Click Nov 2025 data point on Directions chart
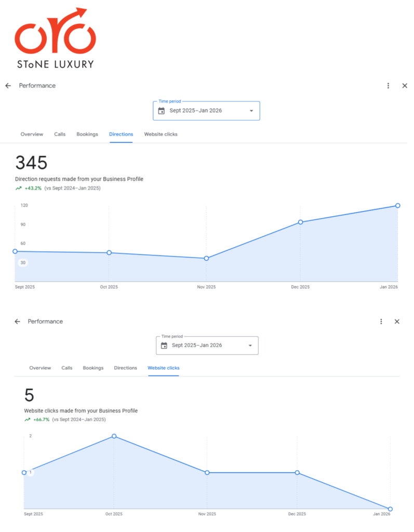 pos(206,259)
